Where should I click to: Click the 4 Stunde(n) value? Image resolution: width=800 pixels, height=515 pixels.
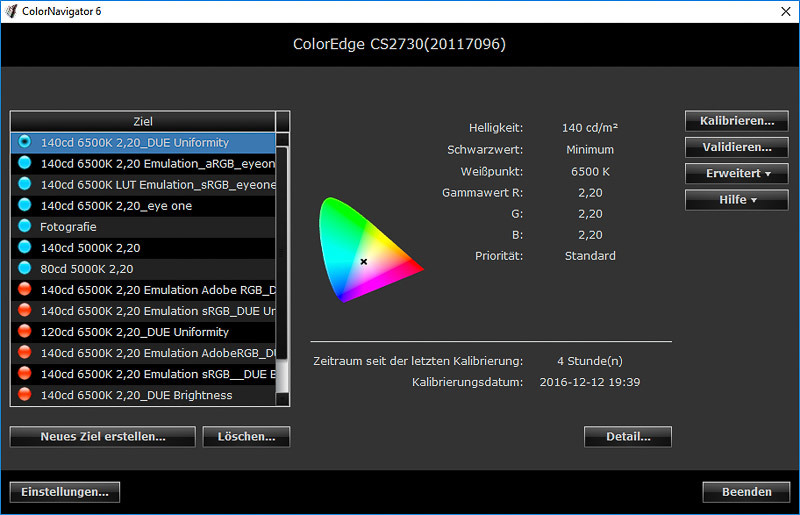pyautogui.click(x=590, y=361)
